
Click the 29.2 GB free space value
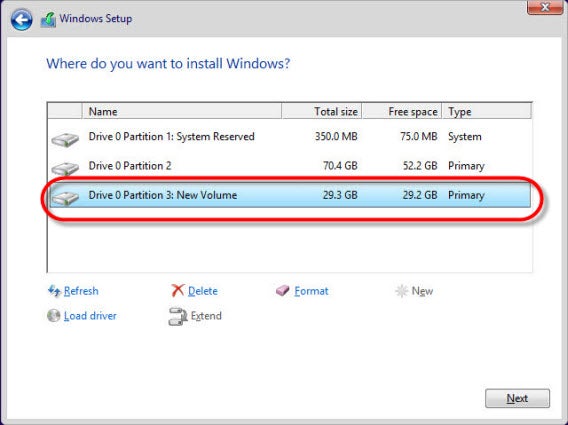[420, 195]
